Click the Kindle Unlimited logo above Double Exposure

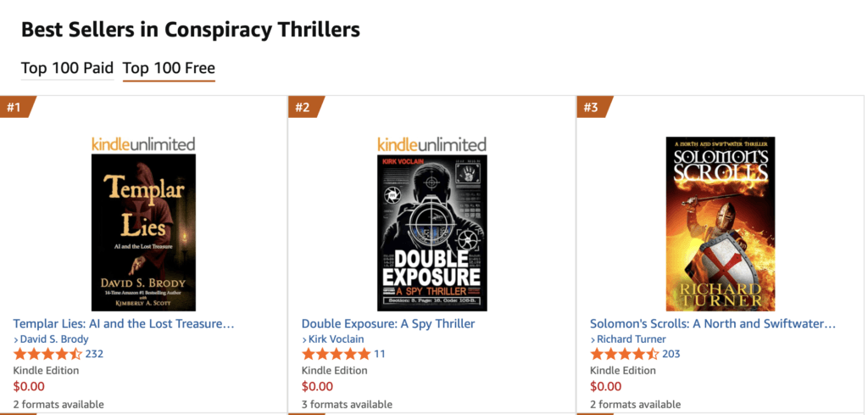pos(431,143)
